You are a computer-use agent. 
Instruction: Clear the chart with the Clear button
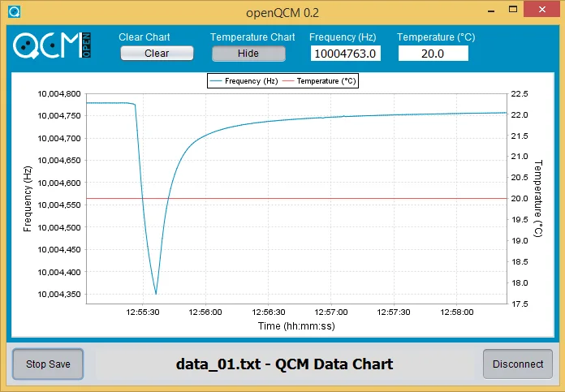pos(157,54)
